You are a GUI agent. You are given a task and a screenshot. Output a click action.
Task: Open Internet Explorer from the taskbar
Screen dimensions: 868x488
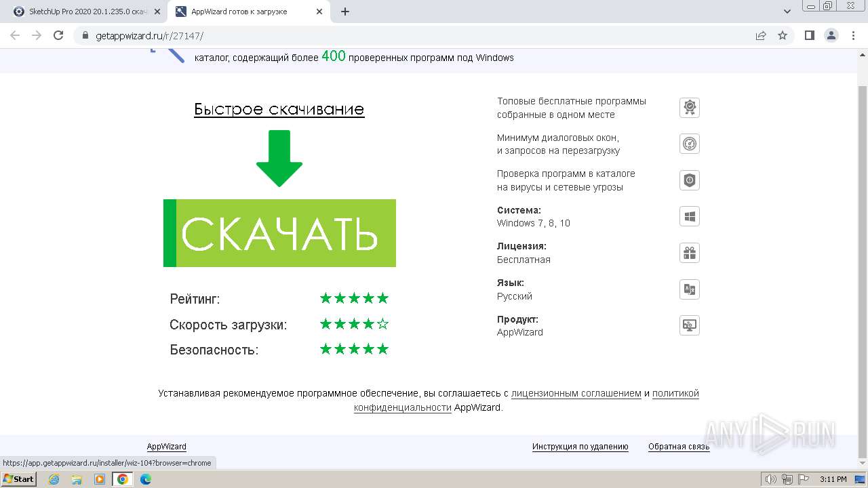pos(54,479)
